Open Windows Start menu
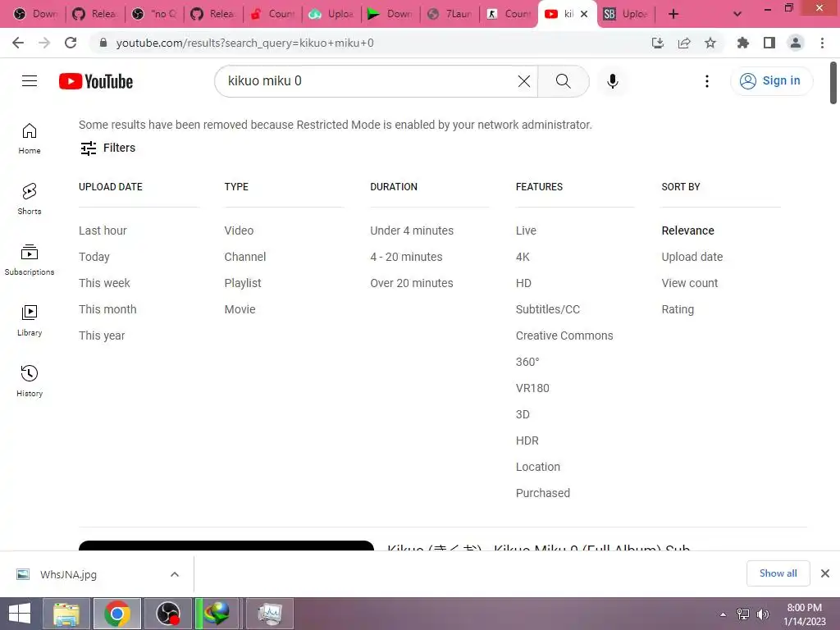This screenshot has width=840, height=630. tap(20, 614)
